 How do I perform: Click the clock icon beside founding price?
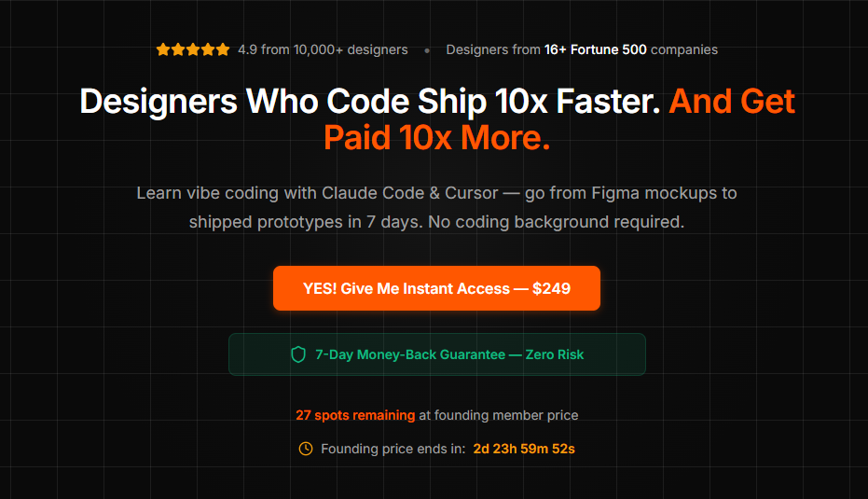tap(306, 449)
